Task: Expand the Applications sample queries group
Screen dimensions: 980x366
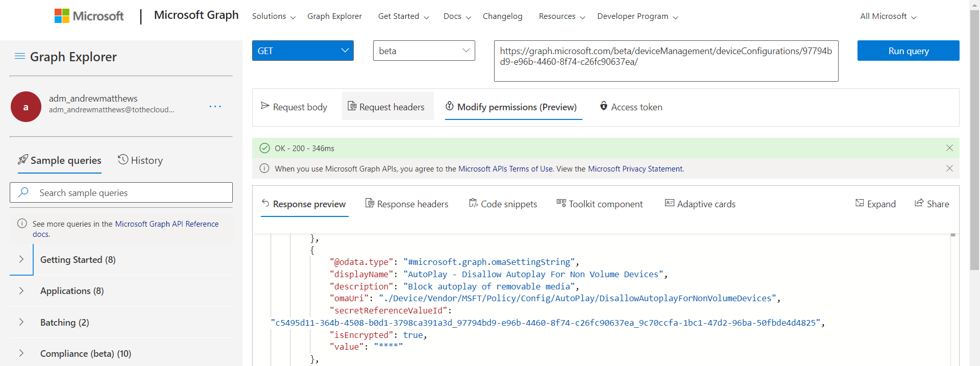Action: 21,291
